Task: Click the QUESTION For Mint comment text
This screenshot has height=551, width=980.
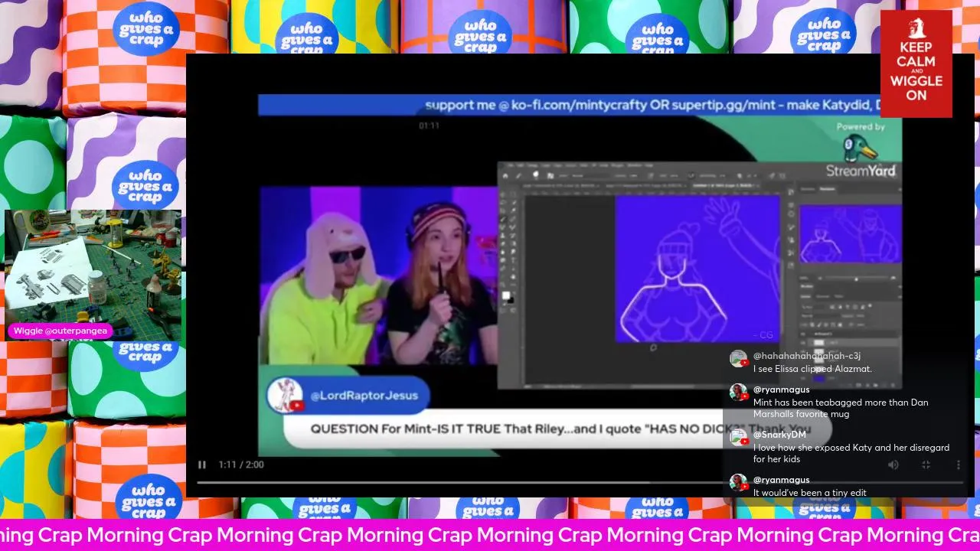Action: coord(560,429)
